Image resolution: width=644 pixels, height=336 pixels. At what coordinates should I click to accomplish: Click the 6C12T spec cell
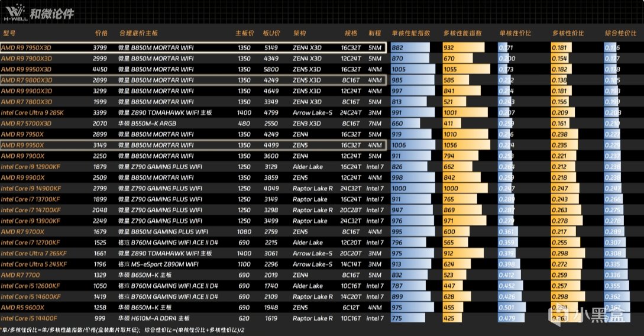[x=351, y=308]
